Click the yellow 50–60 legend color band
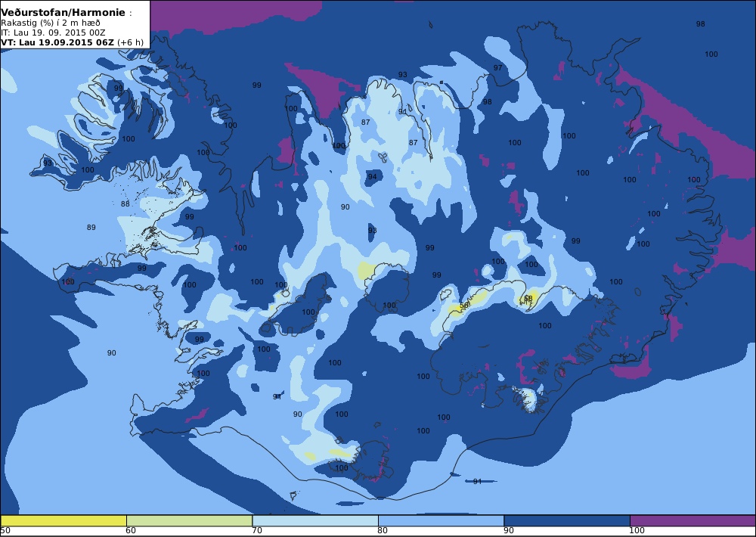The image size is (756, 537). click(64, 520)
